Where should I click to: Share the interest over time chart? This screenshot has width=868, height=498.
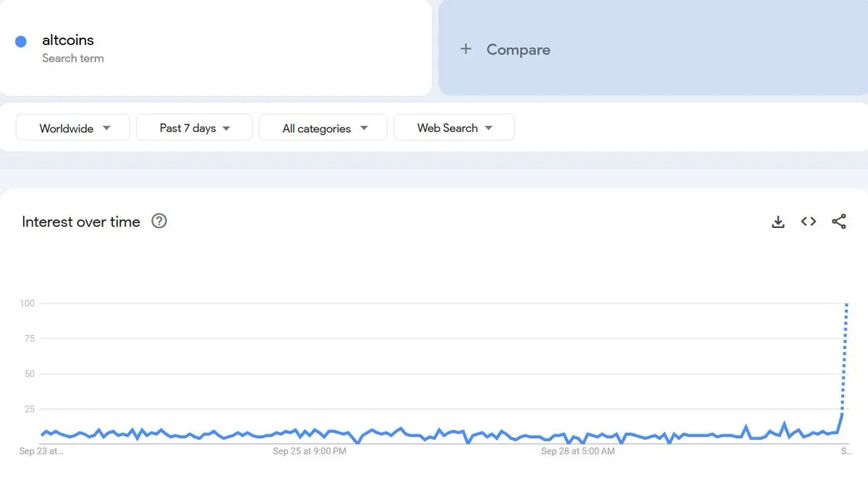click(839, 221)
